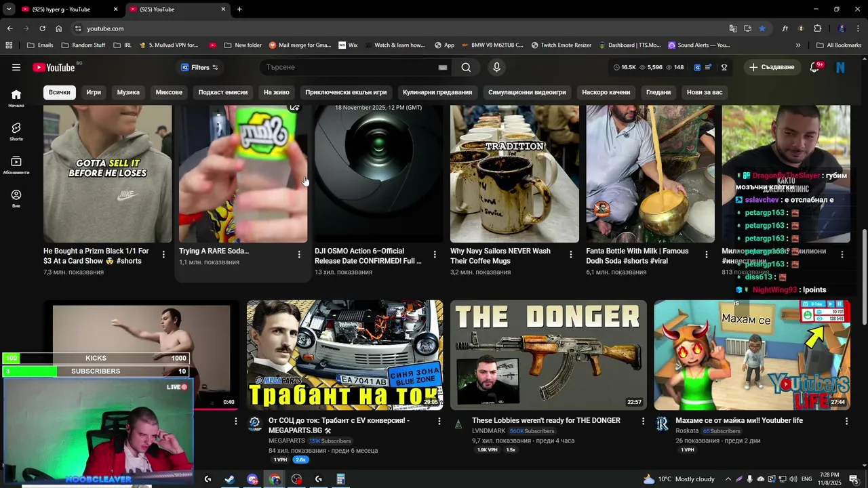
Task: Open the YouTube notifications bell
Action: pyautogui.click(x=815, y=67)
